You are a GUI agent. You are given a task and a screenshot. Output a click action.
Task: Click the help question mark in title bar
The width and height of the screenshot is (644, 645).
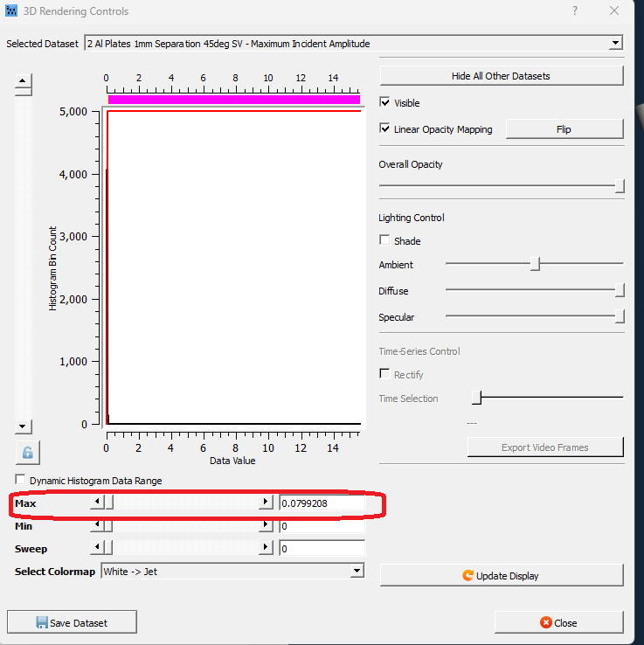click(x=575, y=11)
